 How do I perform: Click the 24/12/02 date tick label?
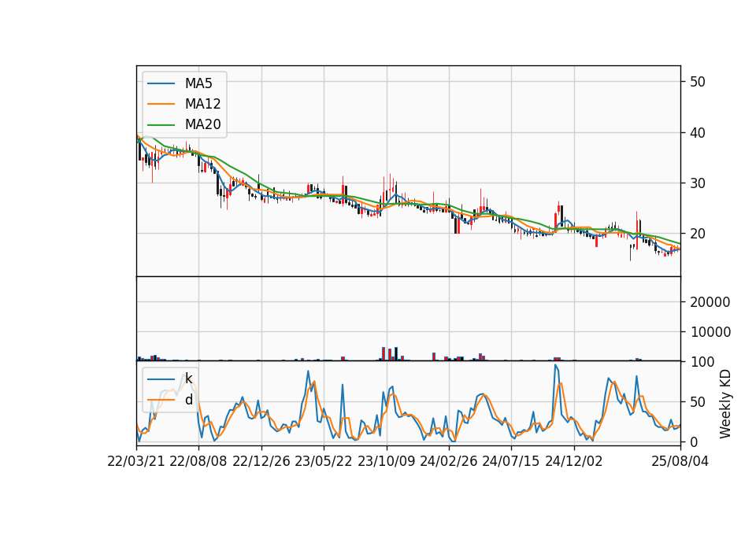coord(574,461)
